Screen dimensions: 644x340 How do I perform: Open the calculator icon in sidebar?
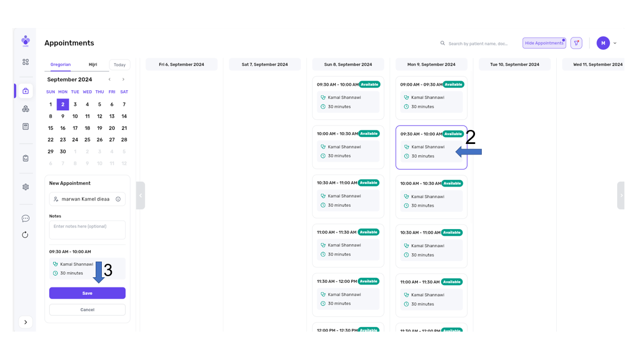[25, 127]
